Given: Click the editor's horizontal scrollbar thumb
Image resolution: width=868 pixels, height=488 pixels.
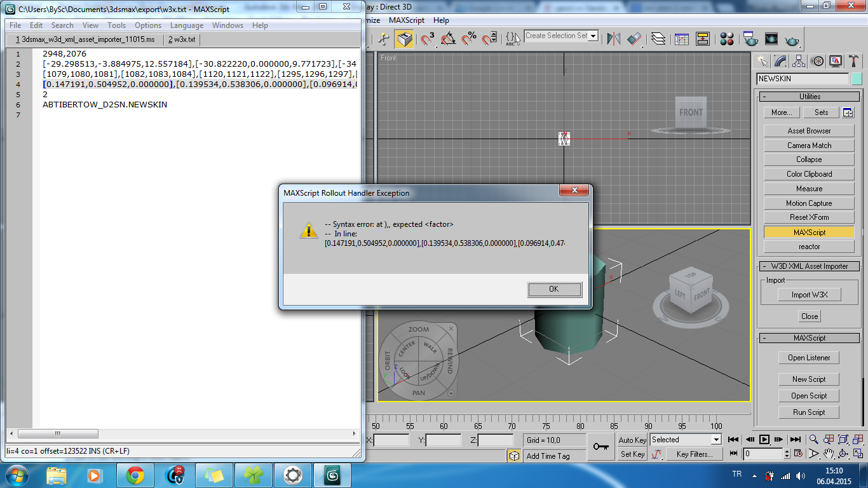Looking at the screenshot, I should point(57,434).
